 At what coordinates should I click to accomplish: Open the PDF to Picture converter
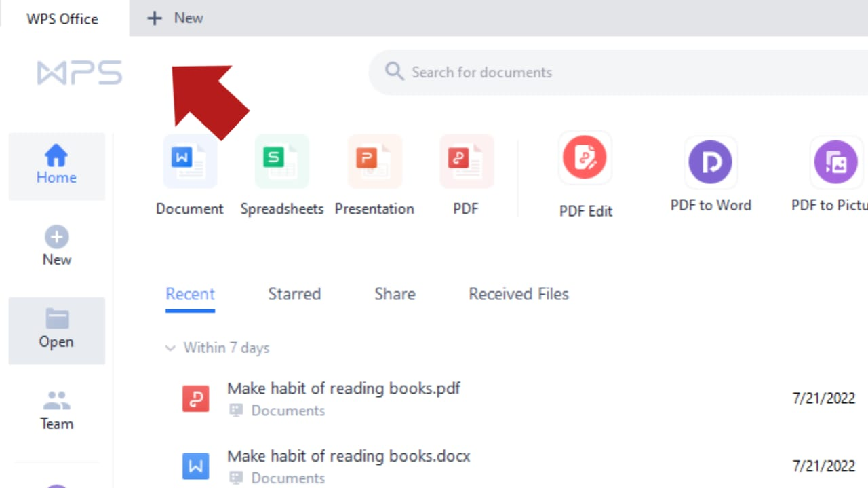coord(835,162)
